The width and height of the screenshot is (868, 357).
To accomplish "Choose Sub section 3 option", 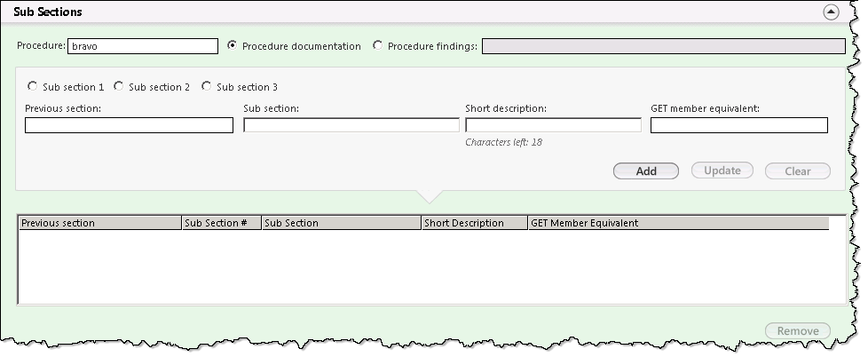I will 207,86.
